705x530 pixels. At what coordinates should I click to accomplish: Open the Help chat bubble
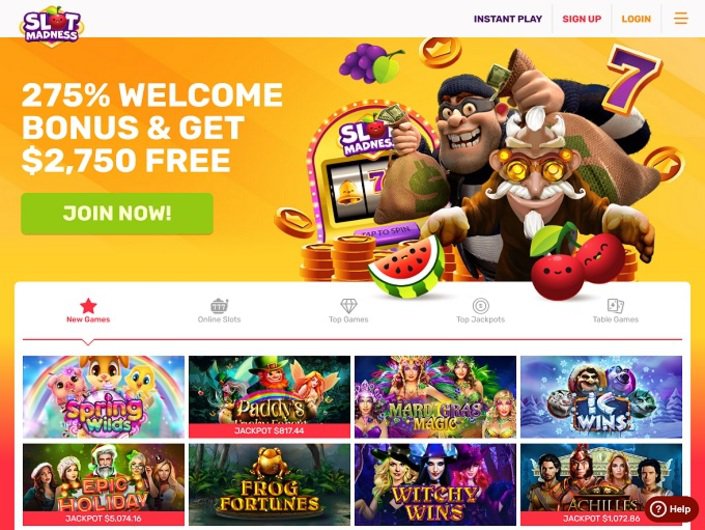(x=672, y=509)
